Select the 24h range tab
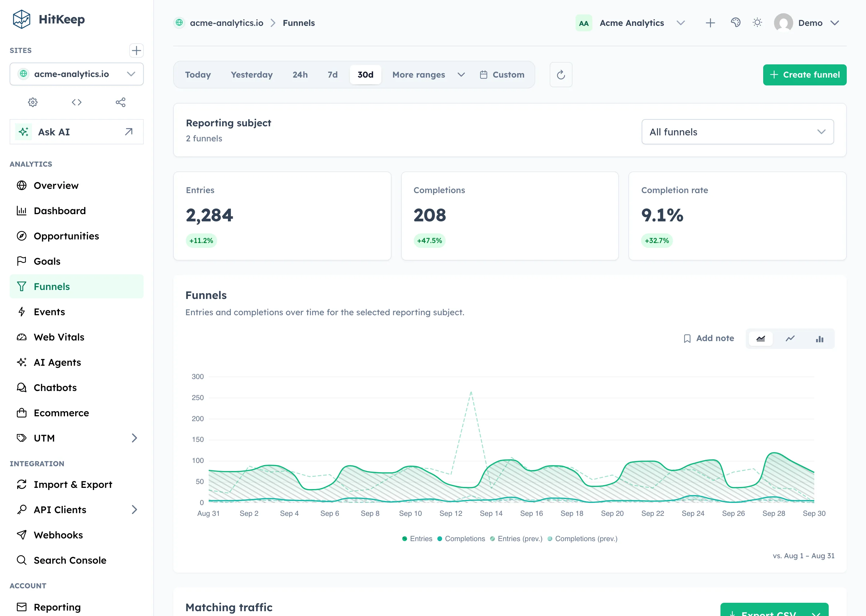The width and height of the screenshot is (866, 616). click(x=300, y=75)
